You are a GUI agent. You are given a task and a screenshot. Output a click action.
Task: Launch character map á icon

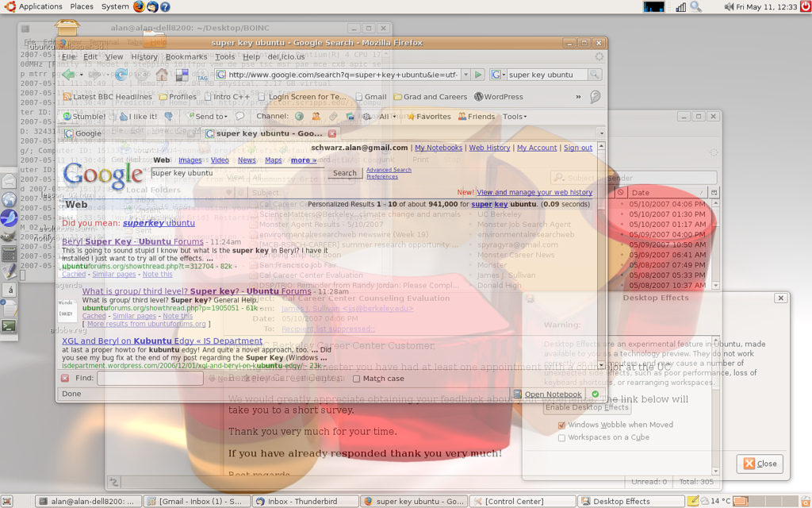point(10,290)
